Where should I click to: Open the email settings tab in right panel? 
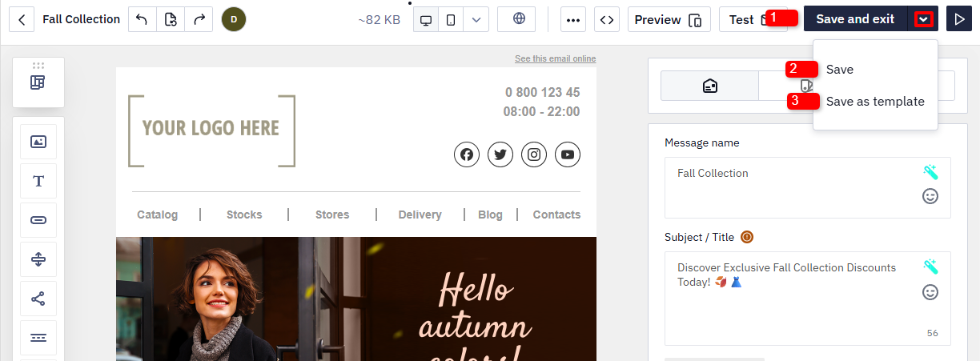pyautogui.click(x=709, y=86)
